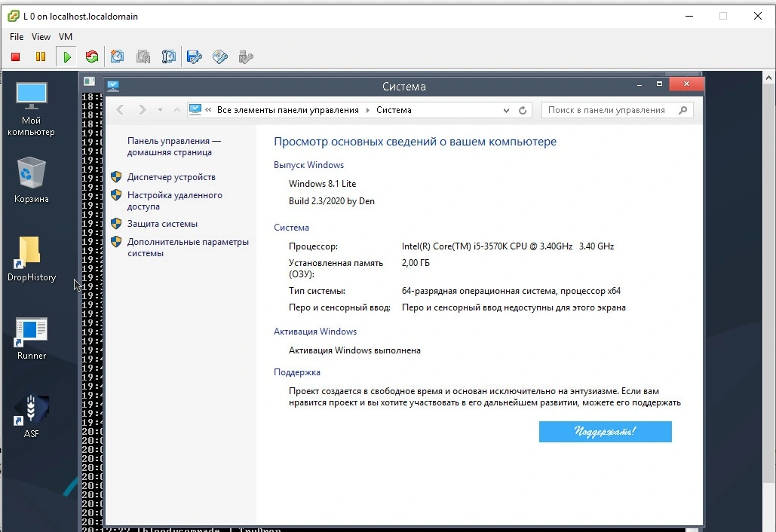Click the 2,00 ГБ memory value
Screen dimensions: 776x532
pyautogui.click(x=416, y=262)
